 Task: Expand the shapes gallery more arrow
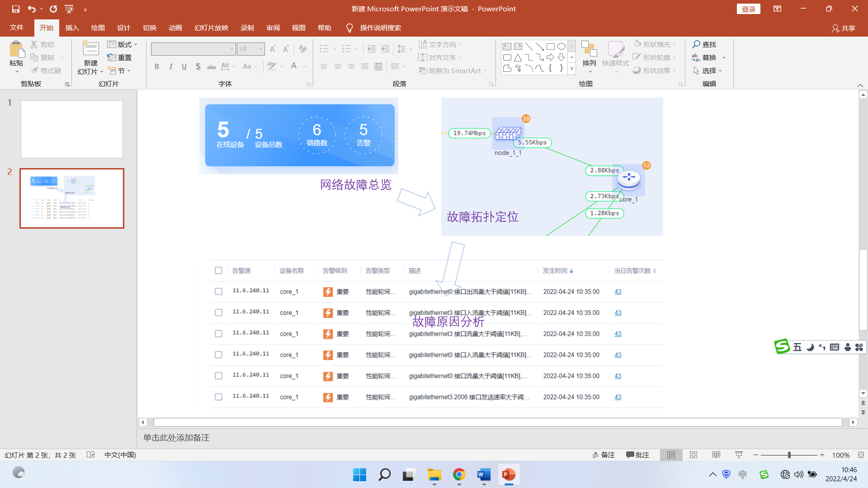(572, 69)
